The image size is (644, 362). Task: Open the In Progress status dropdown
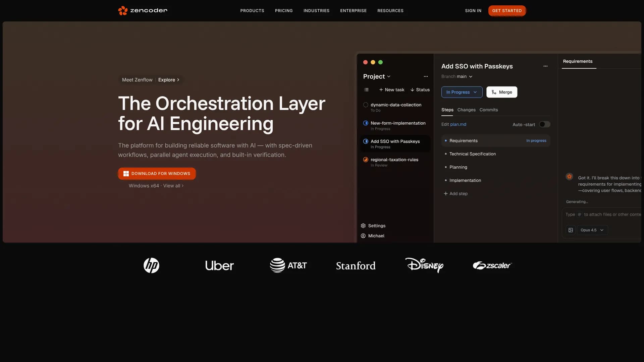click(462, 92)
